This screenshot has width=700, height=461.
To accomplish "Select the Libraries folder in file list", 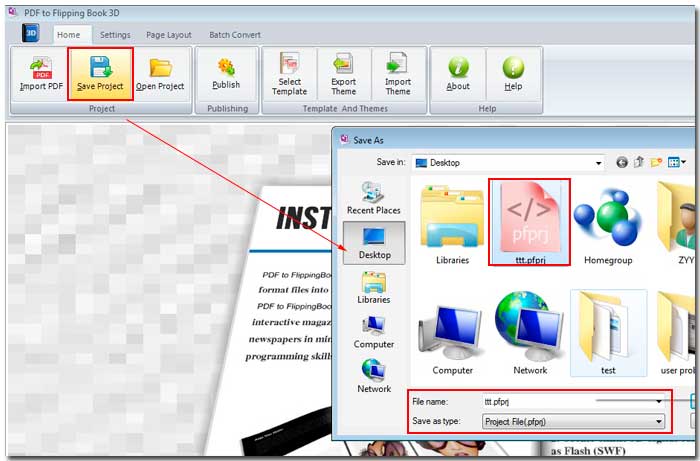I will (452, 224).
